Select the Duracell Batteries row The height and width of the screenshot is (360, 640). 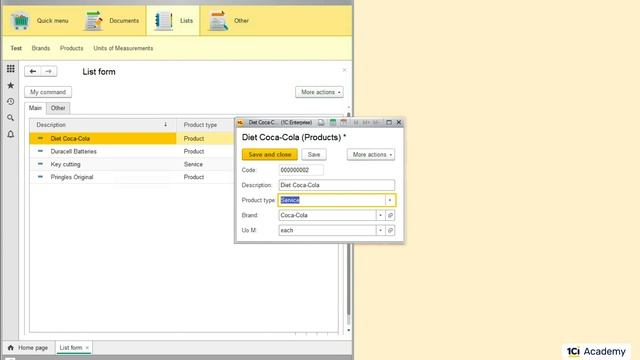coord(132,151)
